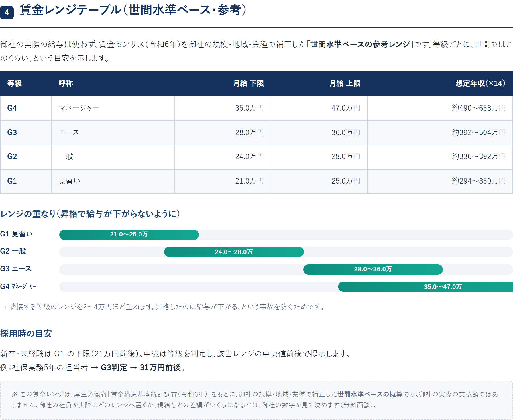
Task: Click the 約392〜504万円 annual income cell
Action: coord(440,133)
